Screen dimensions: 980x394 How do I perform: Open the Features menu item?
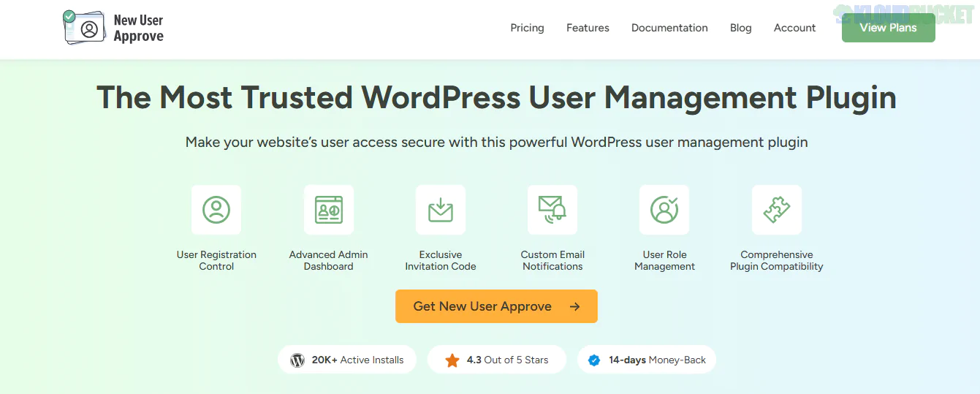(x=588, y=28)
